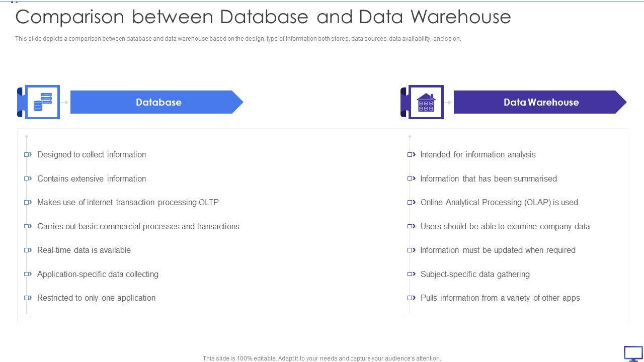Click bullet icon beside 'Subject-specific data gathering'
The image size is (644, 362).
tap(412, 274)
